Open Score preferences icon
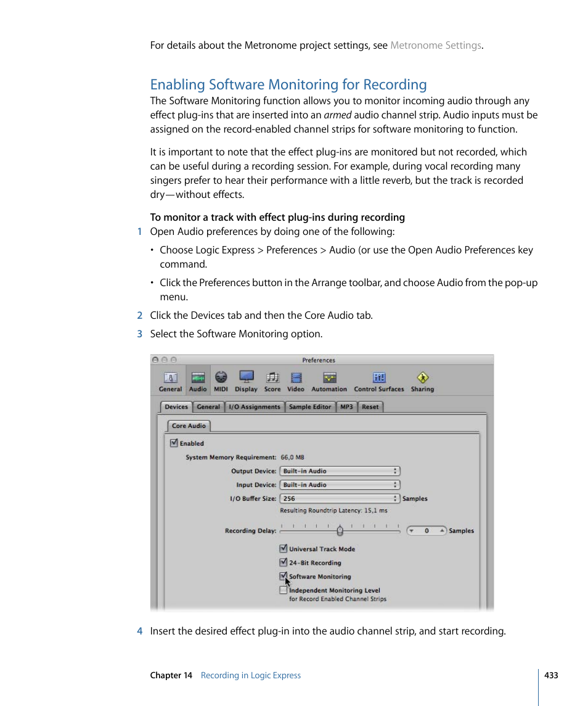The height and width of the screenshot is (706, 588). [272, 382]
